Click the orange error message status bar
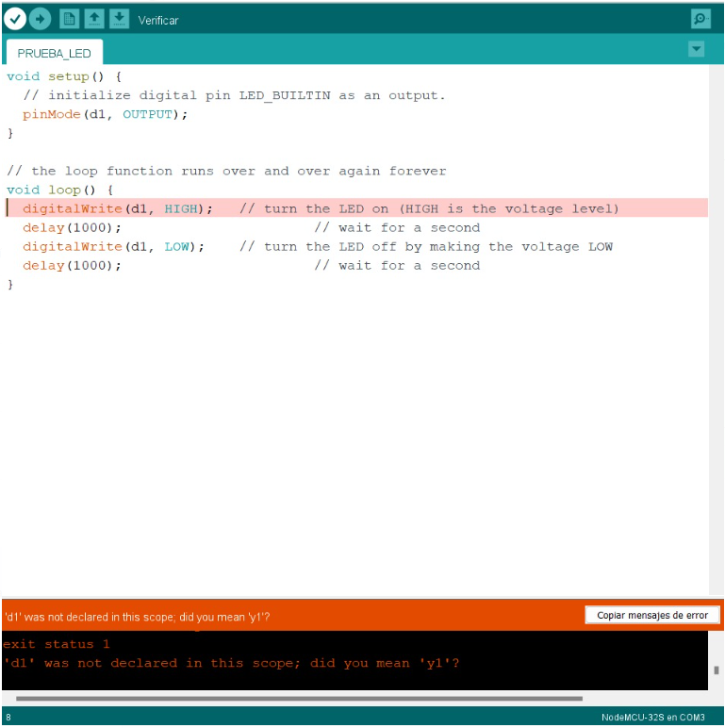 [x=283, y=616]
